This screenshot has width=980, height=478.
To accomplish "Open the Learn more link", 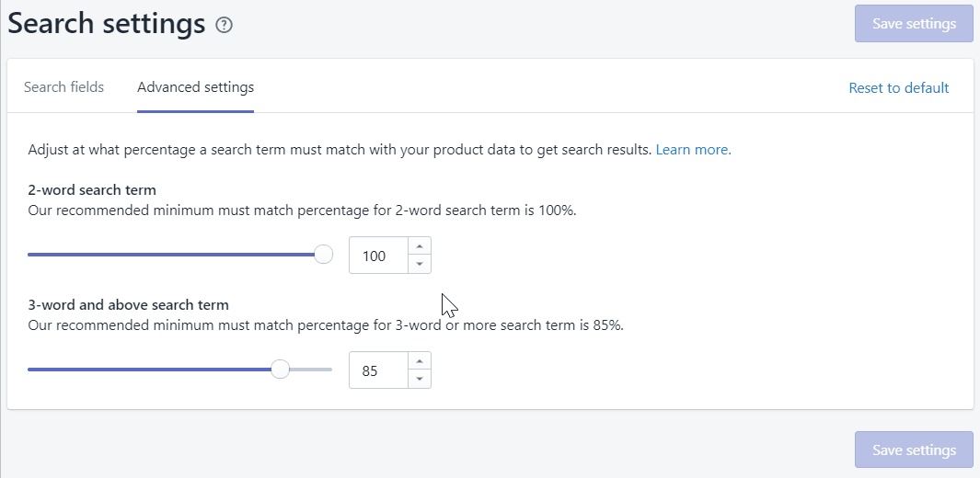I will (693, 149).
